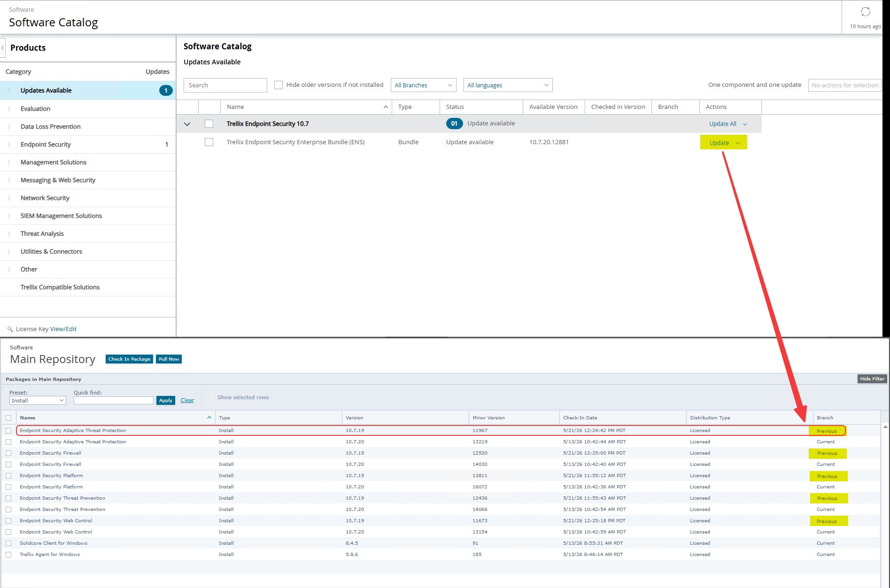
Task: Expand the Network Security category
Action: (x=9, y=198)
